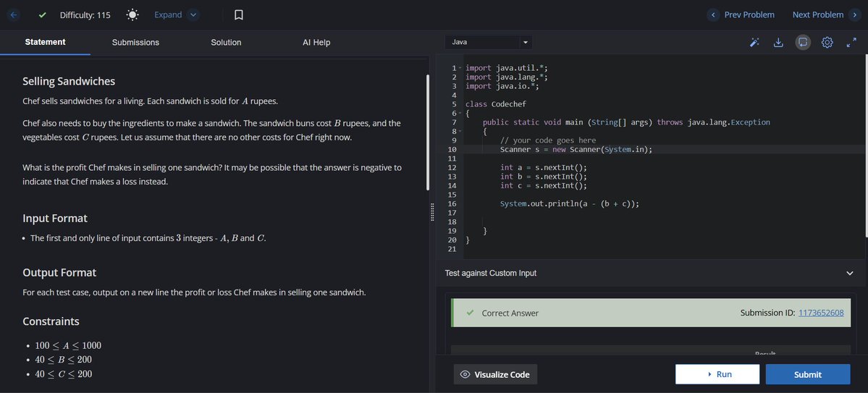Viewport: 868px width, 393px height.
Task: Click the 'Correct Answer' result banner
Action: [x=651, y=313]
